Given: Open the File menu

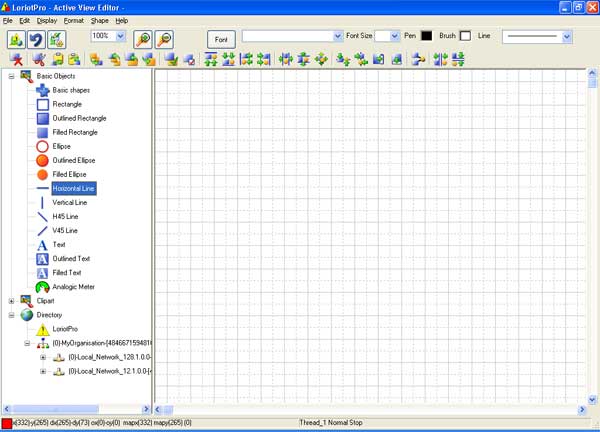Looking at the screenshot, I should pos(8,21).
